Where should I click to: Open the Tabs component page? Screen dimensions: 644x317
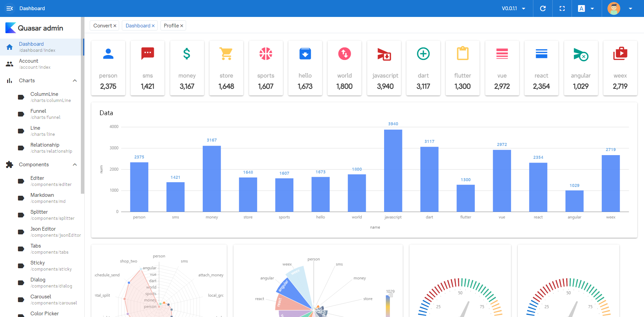41,249
